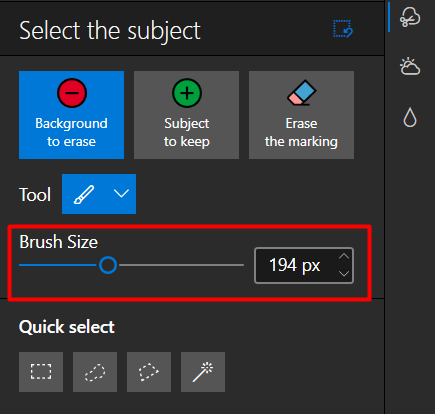This screenshot has width=435, height=414.
Task: Open the background removal sidebar icon
Action: point(410,17)
